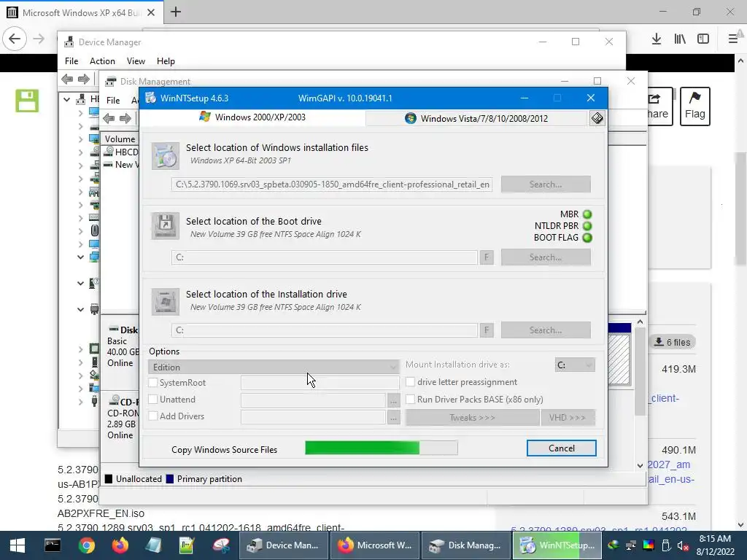Viewport: 747px width, 560px height.
Task: Enable Run Driver Packs BASE checkbox
Action: pos(410,399)
